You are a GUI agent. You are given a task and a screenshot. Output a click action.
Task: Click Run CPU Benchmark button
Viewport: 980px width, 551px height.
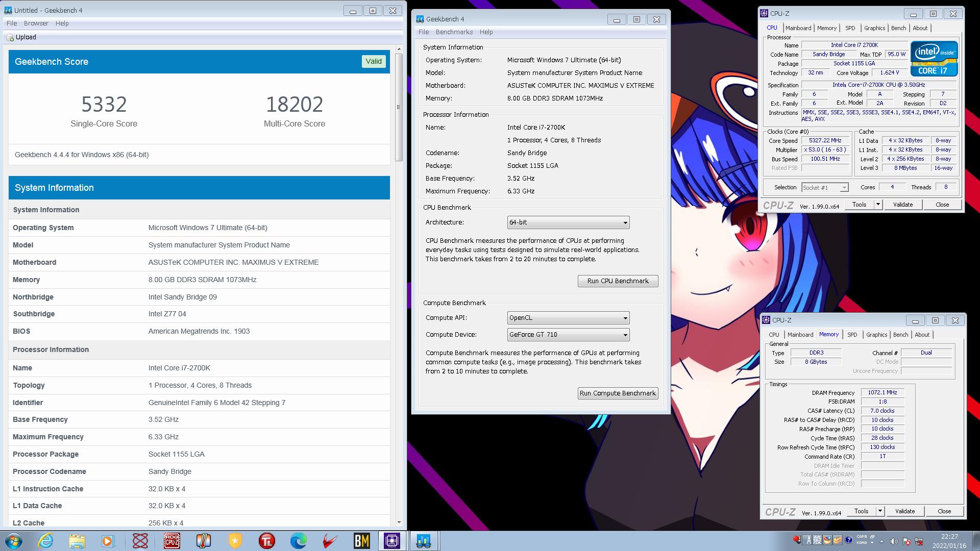point(618,281)
